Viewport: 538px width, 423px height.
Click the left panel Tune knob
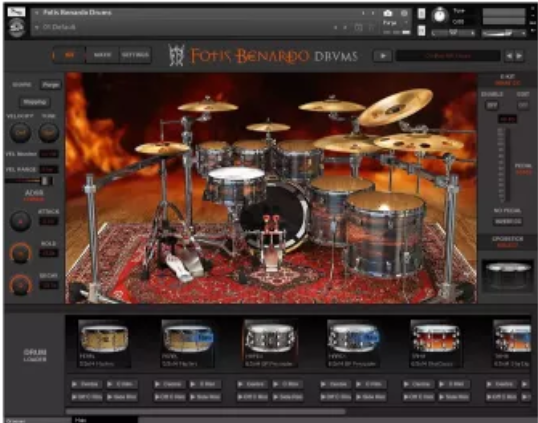pos(48,132)
